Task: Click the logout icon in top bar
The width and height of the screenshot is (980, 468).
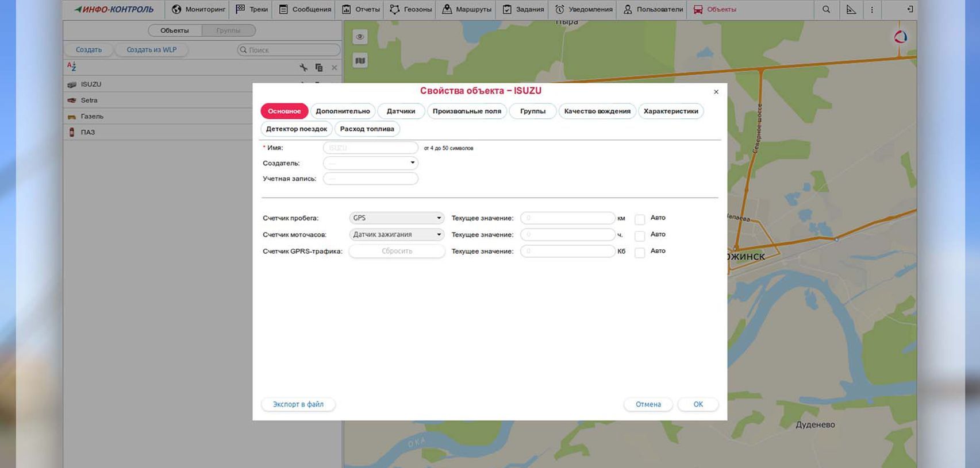Action: (x=909, y=9)
